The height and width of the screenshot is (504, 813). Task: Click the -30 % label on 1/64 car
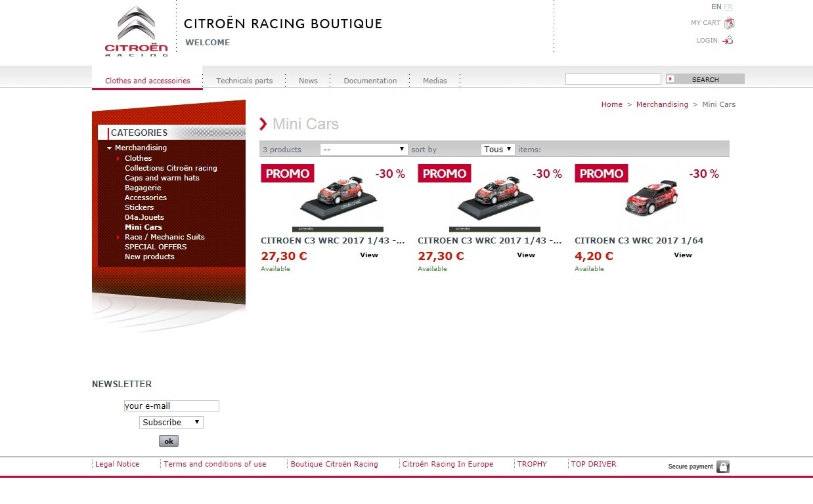[x=704, y=174]
